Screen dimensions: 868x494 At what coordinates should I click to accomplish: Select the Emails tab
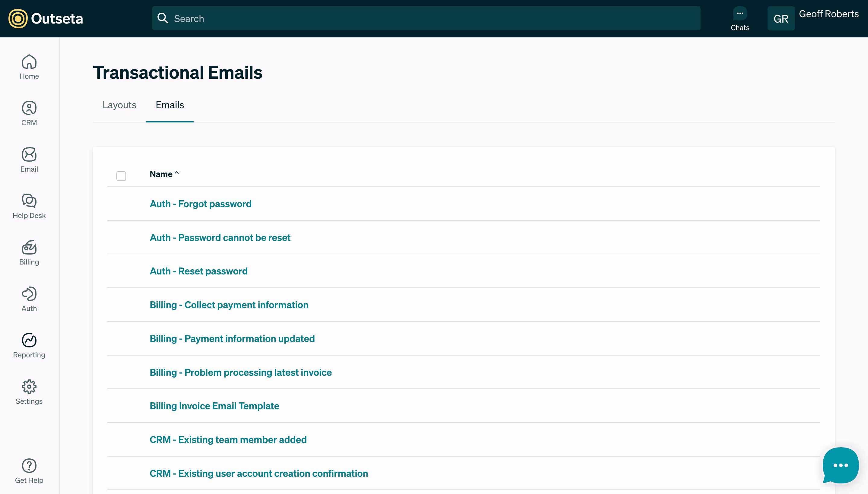point(169,105)
